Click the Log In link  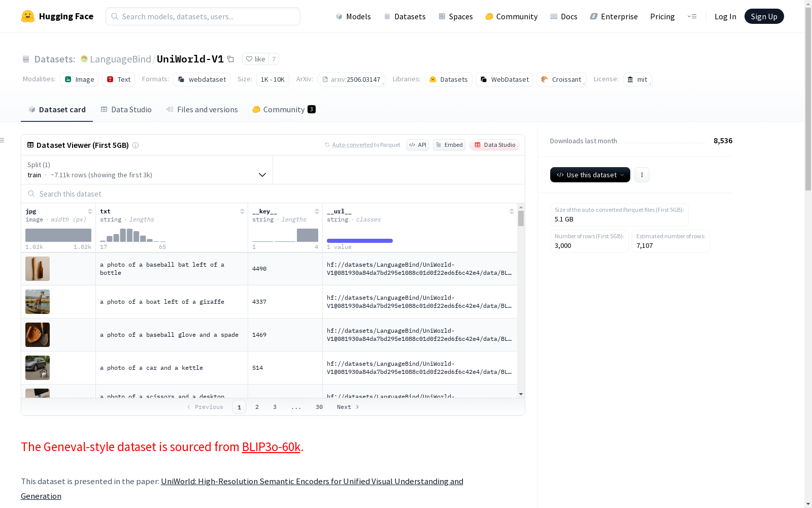pos(725,16)
